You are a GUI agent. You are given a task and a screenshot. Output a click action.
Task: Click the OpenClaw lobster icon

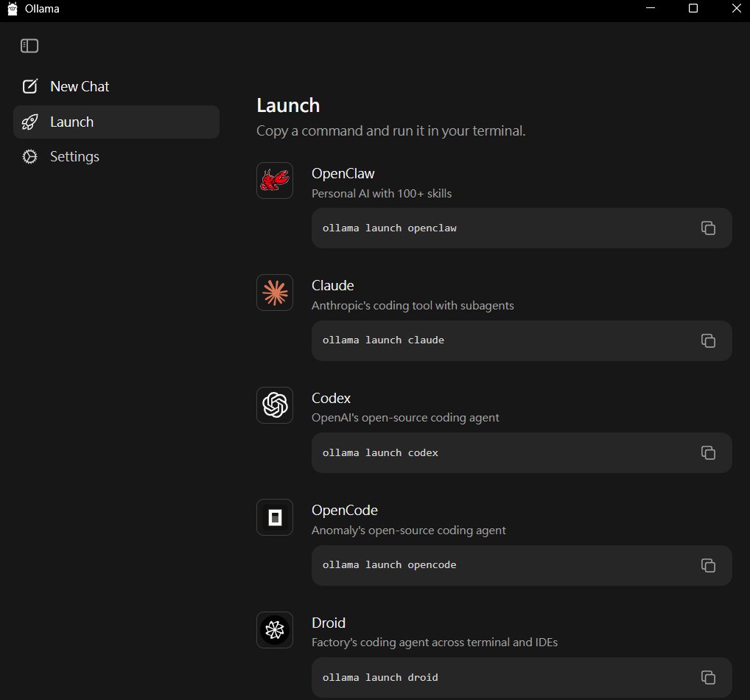point(275,181)
